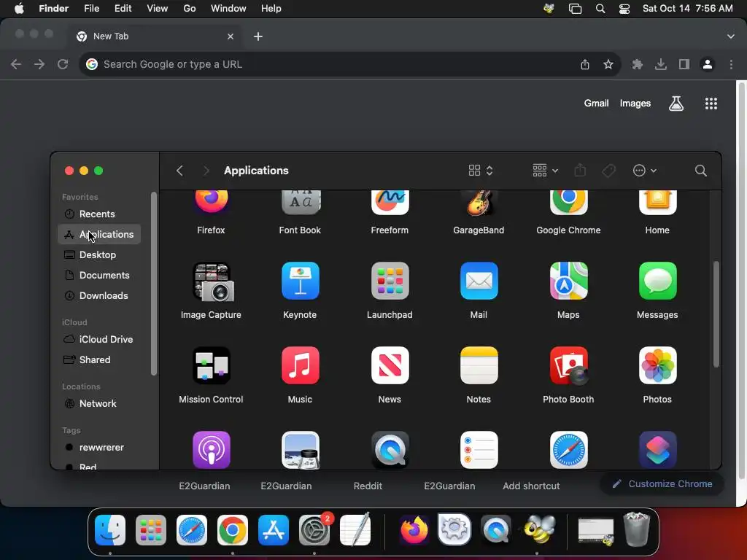Open the Photos app icon
The width and height of the screenshot is (747, 560).
[657, 365]
